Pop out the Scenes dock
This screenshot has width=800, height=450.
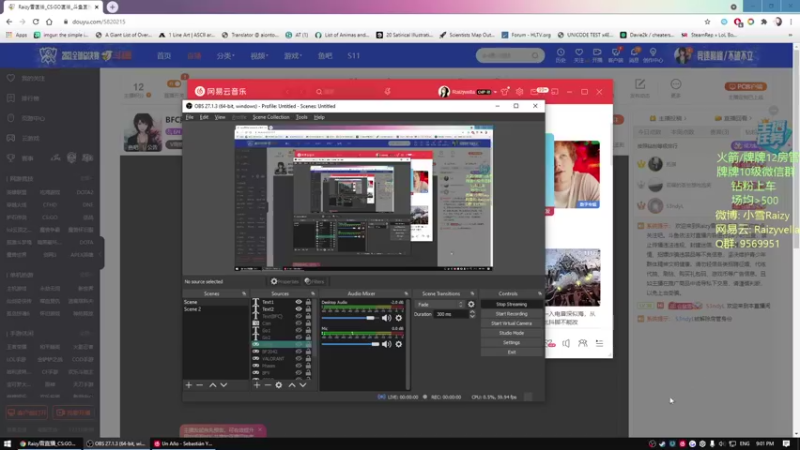pyautogui.click(x=244, y=294)
